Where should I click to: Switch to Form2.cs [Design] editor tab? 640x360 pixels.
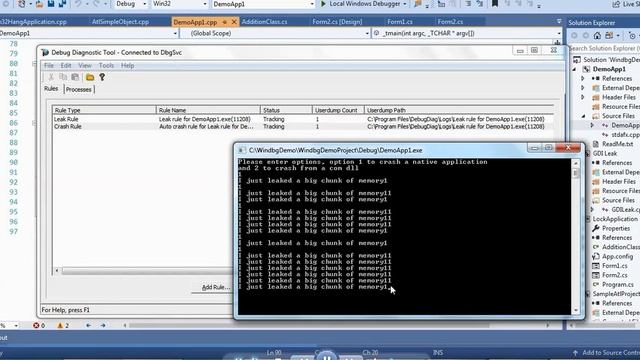click(337, 22)
